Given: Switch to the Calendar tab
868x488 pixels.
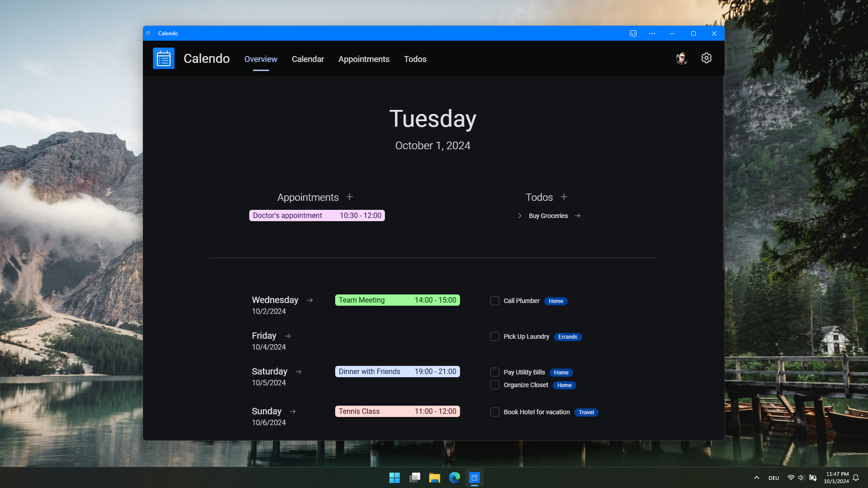Looking at the screenshot, I should 308,59.
